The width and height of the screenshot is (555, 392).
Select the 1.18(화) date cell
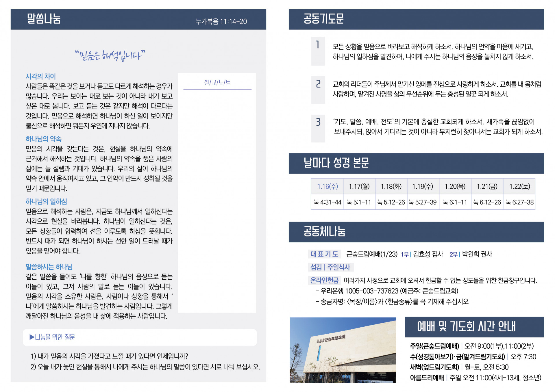point(391,186)
